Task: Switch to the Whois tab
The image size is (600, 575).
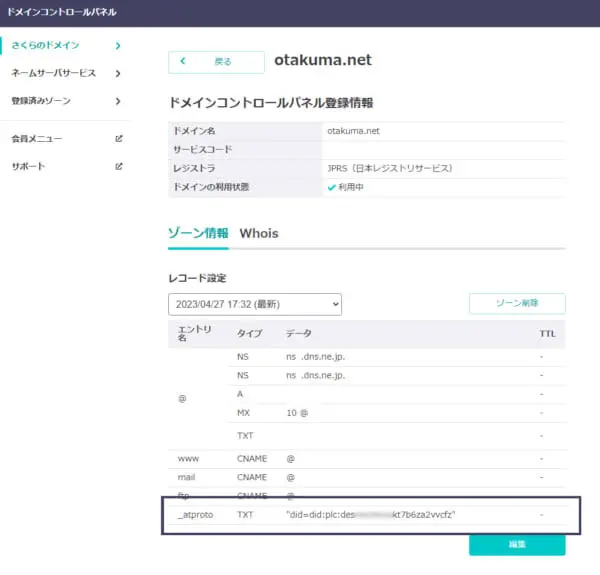Action: tap(259, 233)
